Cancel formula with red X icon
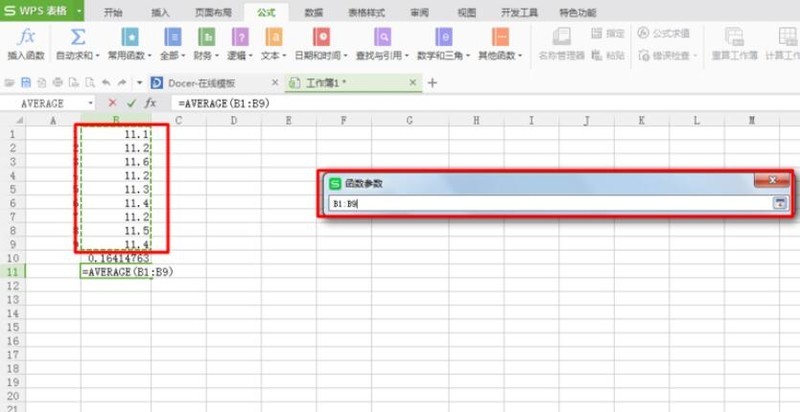The image size is (800, 412). 112,103
